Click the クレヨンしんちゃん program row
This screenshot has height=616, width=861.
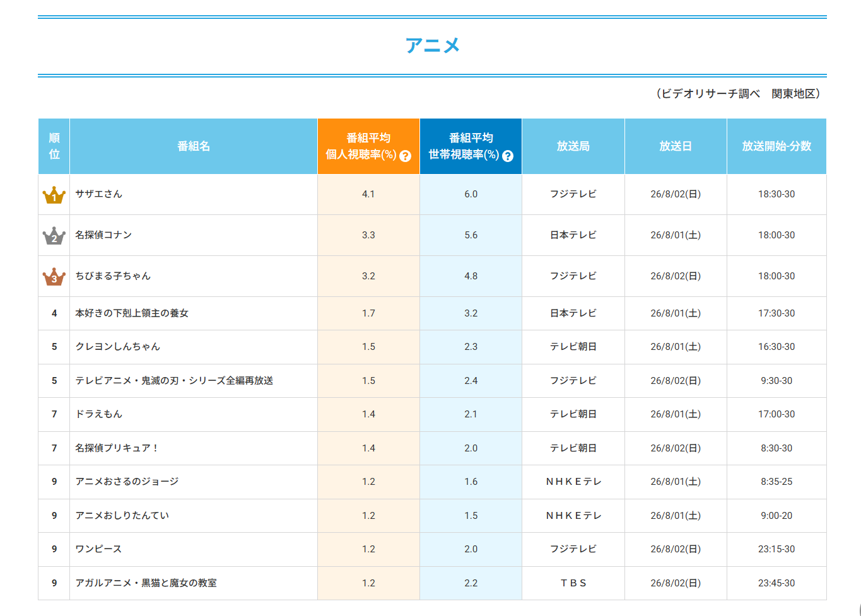[x=432, y=347]
